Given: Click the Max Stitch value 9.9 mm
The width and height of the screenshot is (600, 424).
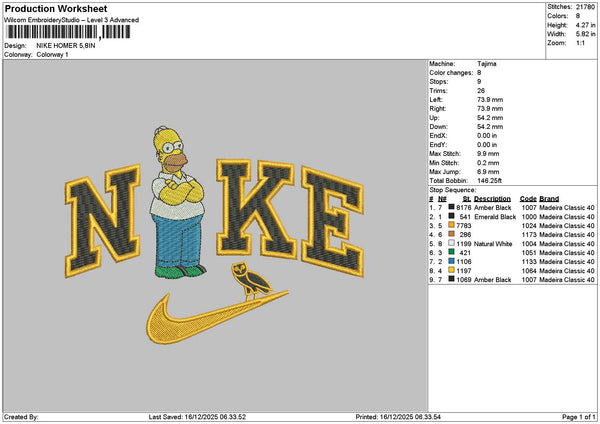Looking at the screenshot, I should point(488,154).
